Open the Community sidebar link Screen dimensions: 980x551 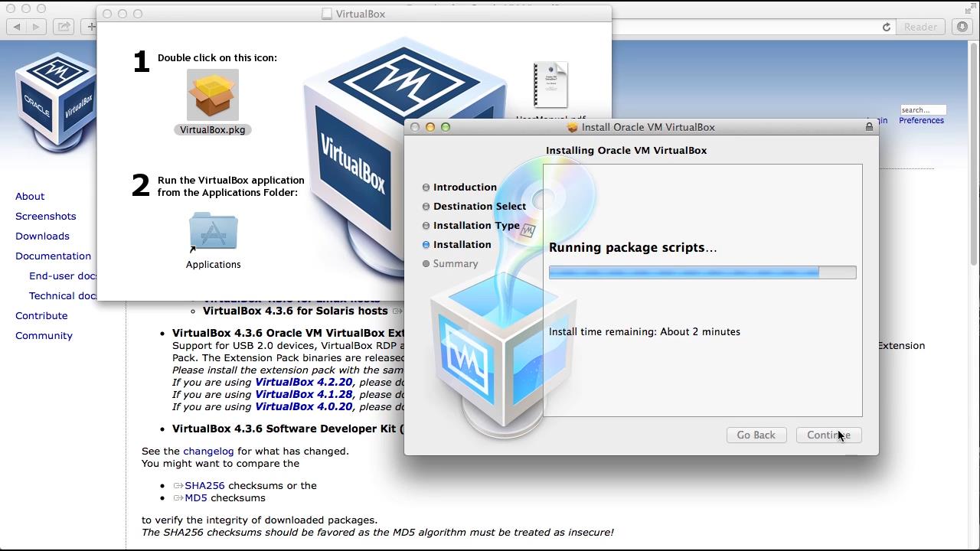[x=44, y=335]
